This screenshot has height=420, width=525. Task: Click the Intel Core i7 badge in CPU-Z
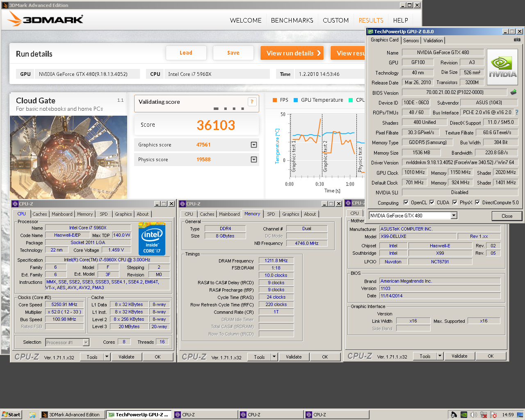click(x=152, y=239)
